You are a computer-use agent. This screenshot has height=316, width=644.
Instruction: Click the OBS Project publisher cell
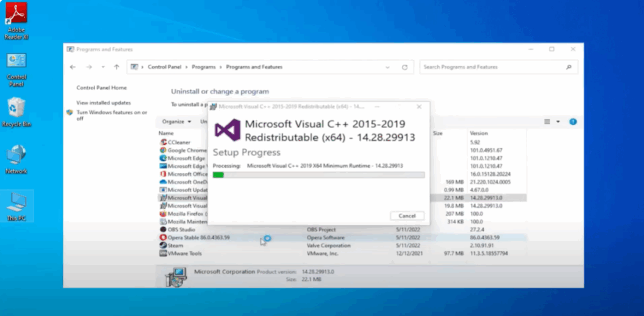coord(321,229)
